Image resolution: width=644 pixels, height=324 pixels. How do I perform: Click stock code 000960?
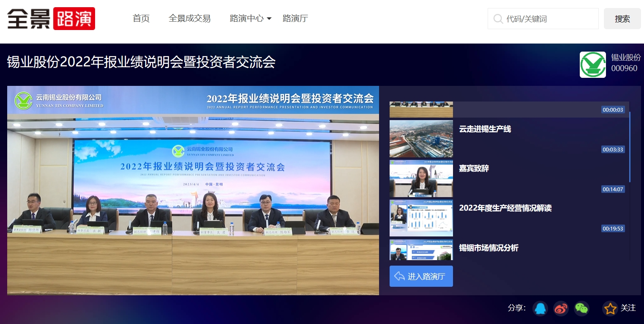pos(624,68)
